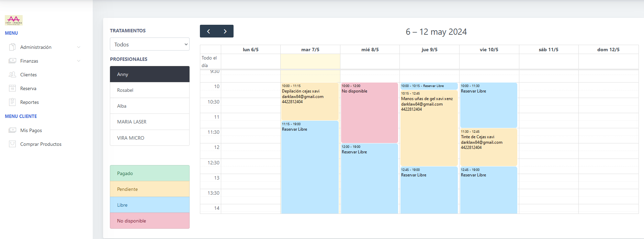Expand the Finanzas menu chevron

click(79, 61)
